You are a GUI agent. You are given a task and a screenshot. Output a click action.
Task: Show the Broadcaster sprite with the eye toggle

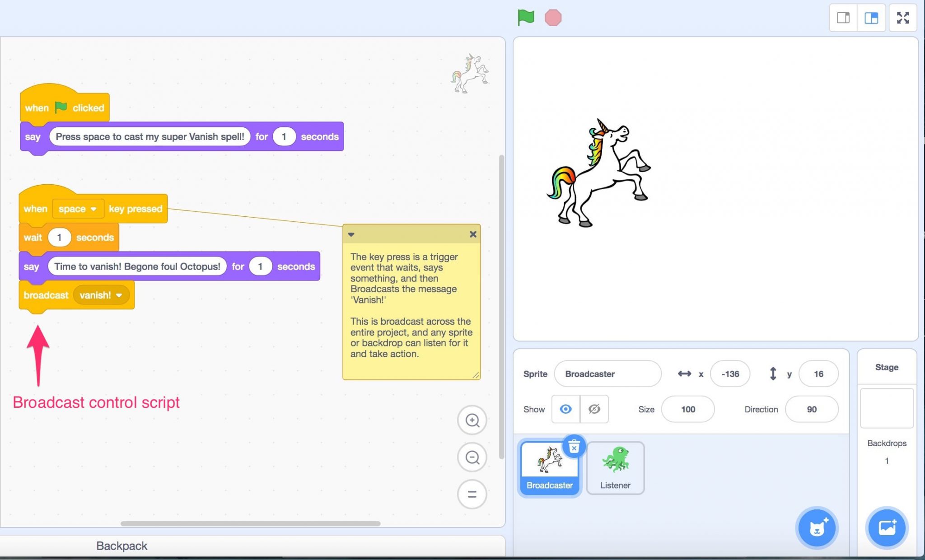[x=565, y=409]
